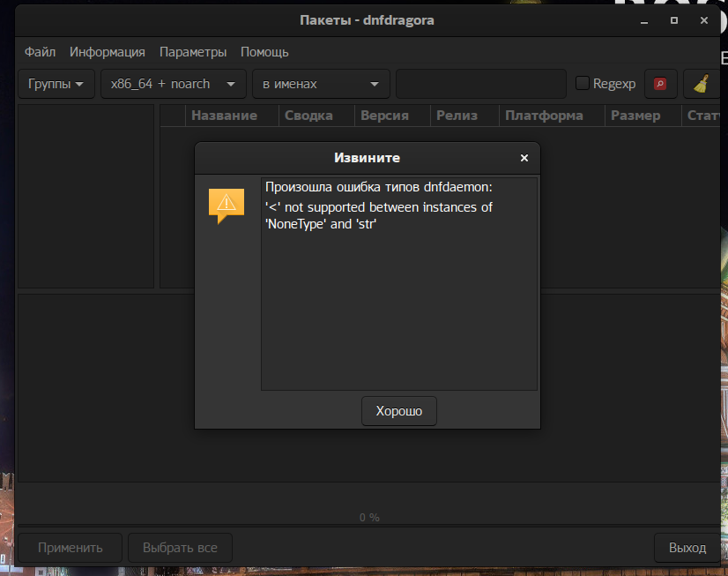This screenshot has height=576, width=728.
Task: Open the Помощь menu
Action: pyautogui.click(x=264, y=52)
